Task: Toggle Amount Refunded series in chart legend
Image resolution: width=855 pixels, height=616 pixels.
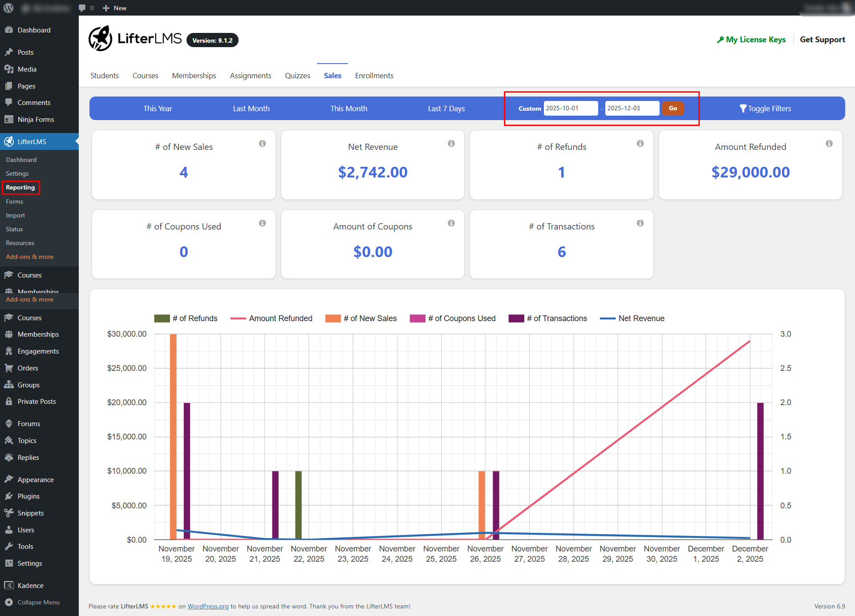Action: pyautogui.click(x=271, y=318)
